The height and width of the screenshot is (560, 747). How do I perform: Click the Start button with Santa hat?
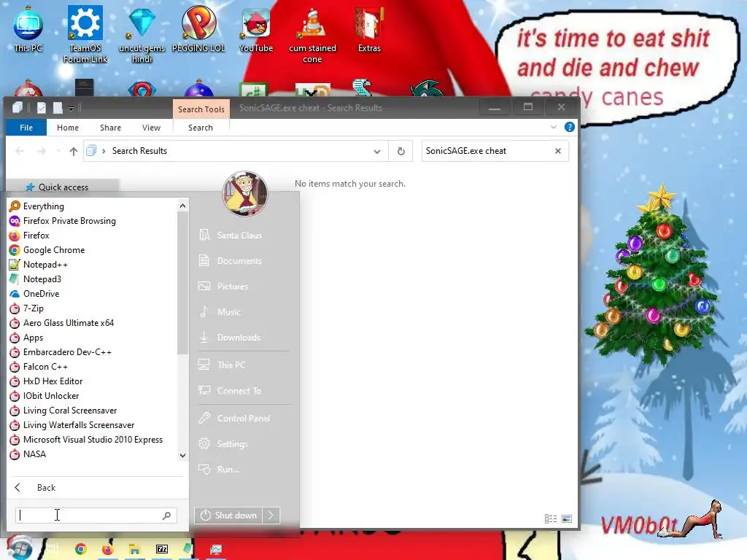[19, 548]
